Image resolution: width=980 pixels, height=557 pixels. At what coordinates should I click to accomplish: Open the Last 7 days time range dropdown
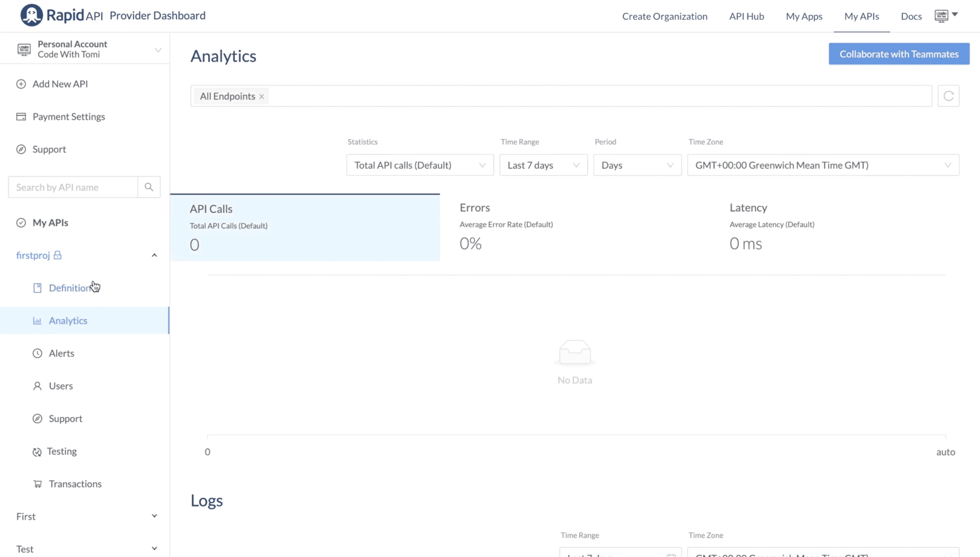543,165
